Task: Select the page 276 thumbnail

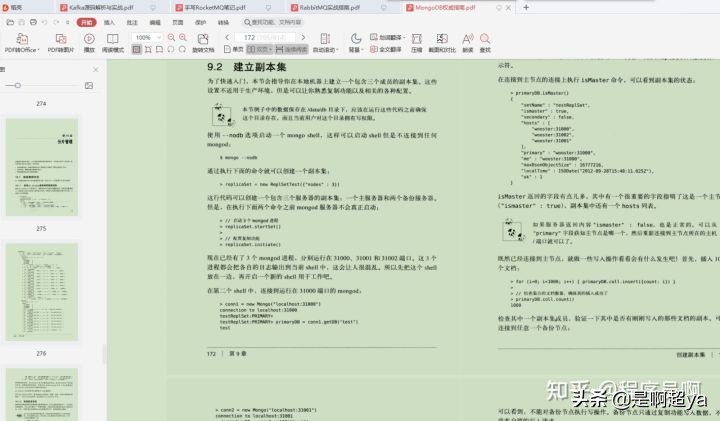Action: pos(42,292)
